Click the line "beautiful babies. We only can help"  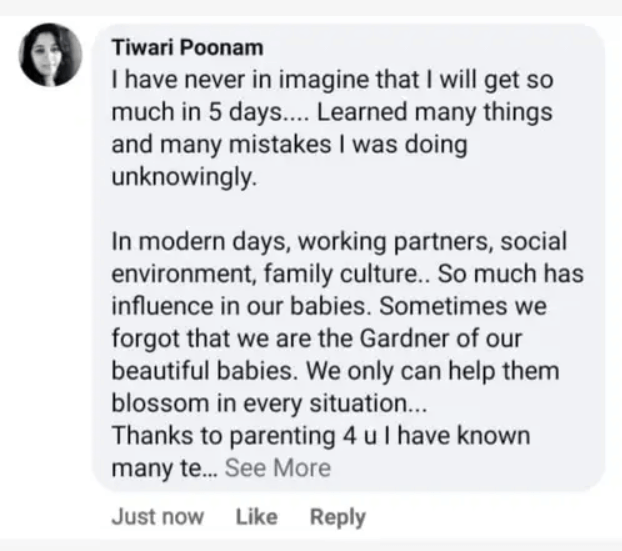(336, 370)
